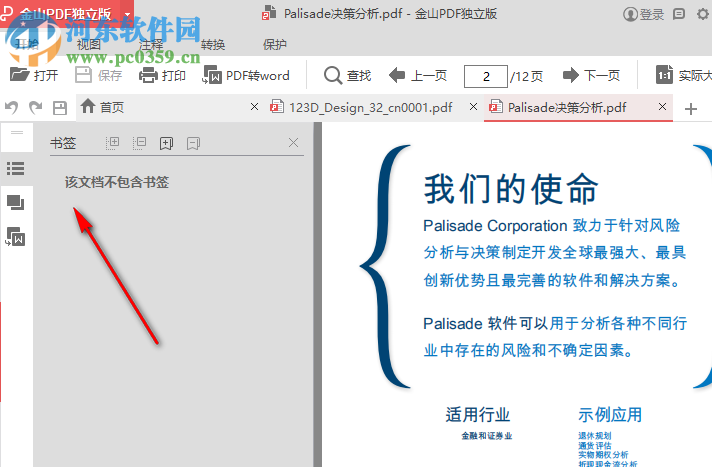Convert with the PDF转word button
This screenshot has height=467, width=712.
(246, 75)
